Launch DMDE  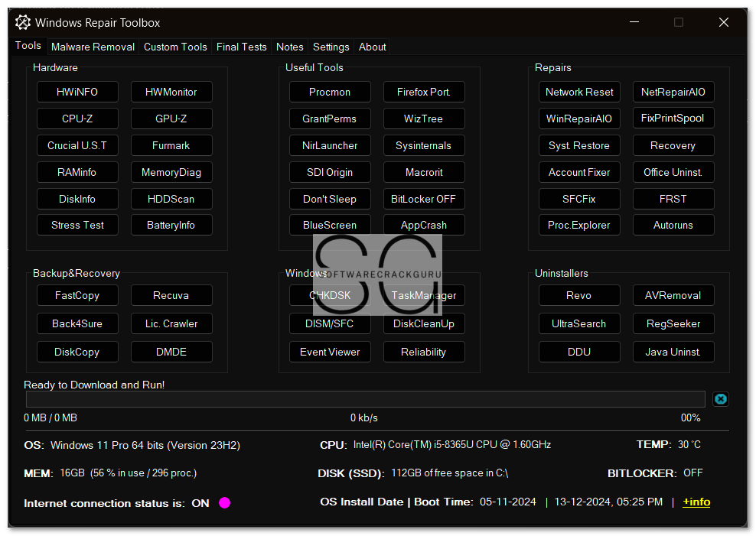[x=171, y=352]
